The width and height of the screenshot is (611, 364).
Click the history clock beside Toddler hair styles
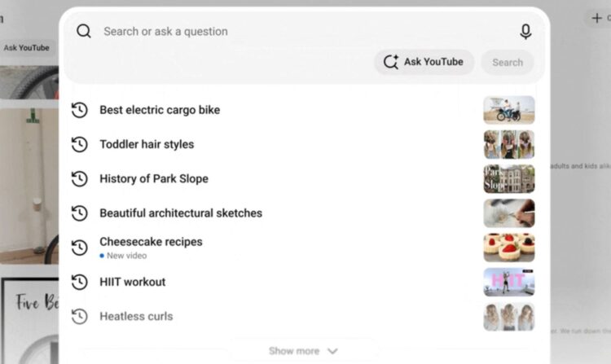pos(80,144)
